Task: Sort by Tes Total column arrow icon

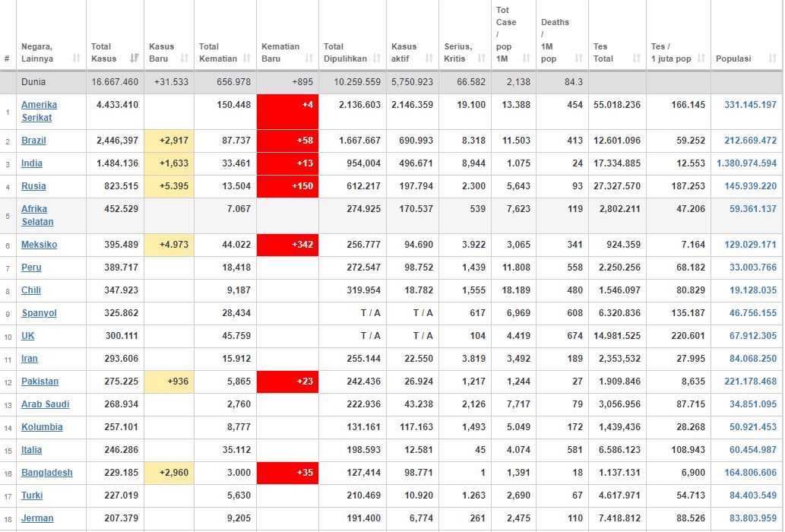Action: 636,59
